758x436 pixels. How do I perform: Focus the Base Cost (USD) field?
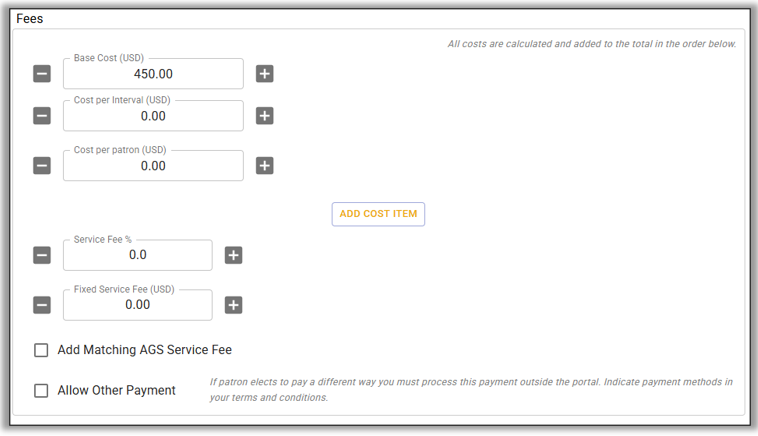[x=153, y=74]
